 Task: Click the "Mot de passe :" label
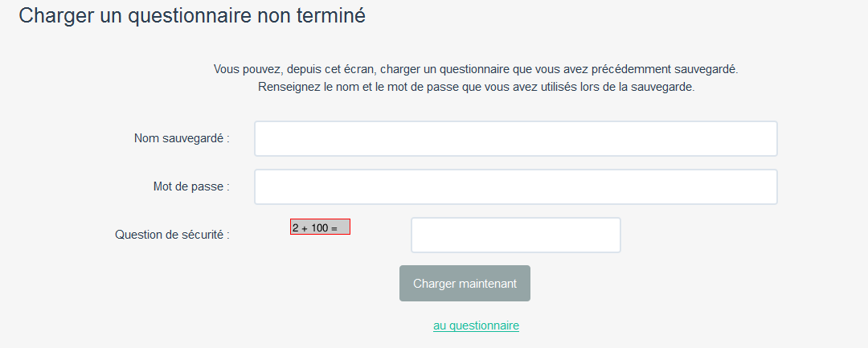click(191, 186)
